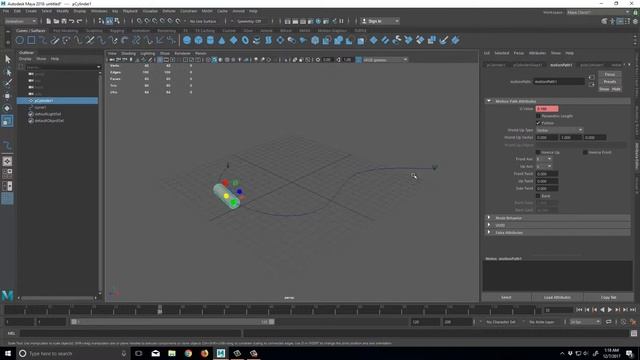Enable the Parametric Length checkbox

(538, 116)
